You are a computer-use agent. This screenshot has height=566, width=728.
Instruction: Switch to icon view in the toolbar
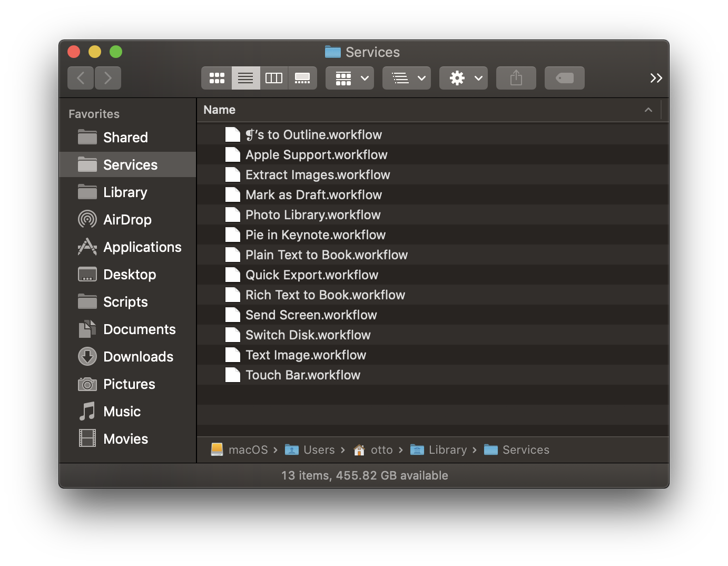(217, 77)
